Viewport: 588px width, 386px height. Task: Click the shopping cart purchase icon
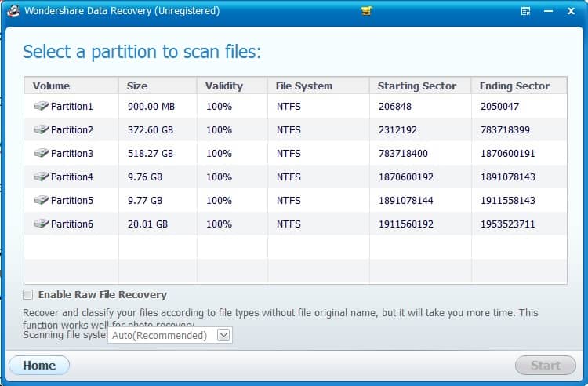366,11
